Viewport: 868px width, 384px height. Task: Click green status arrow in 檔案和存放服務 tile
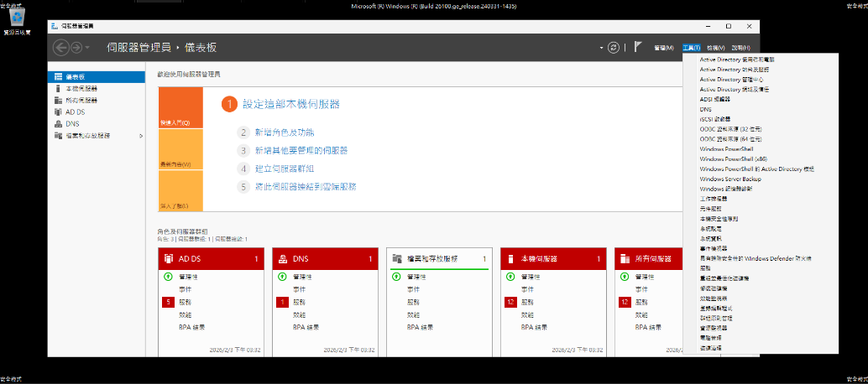396,277
